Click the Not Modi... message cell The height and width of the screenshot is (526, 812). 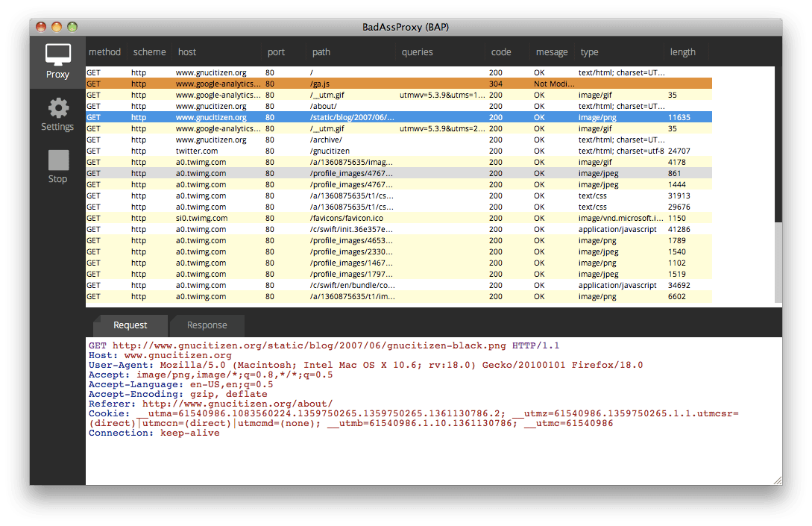[553, 84]
